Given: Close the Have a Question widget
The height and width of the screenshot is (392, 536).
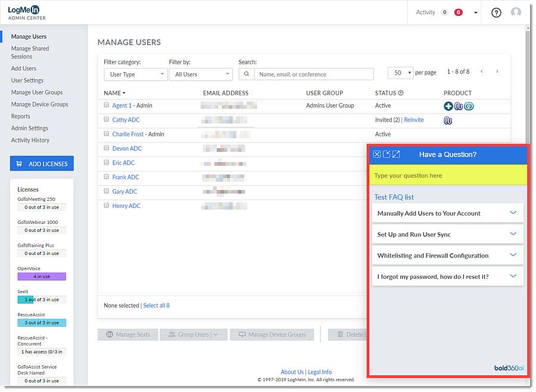Looking at the screenshot, I should pos(377,154).
